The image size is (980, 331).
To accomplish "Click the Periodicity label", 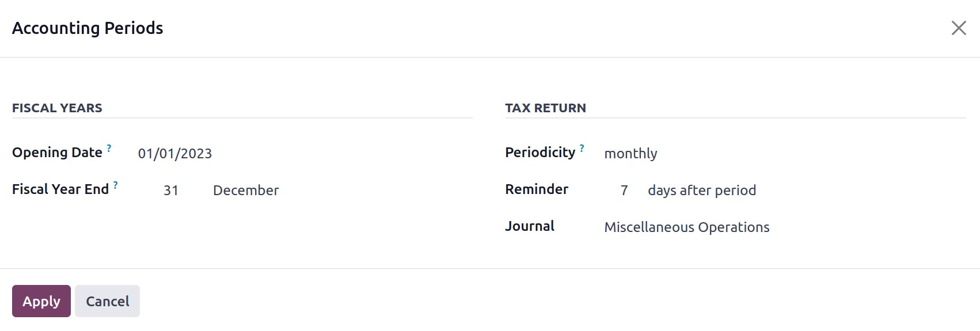I will [x=540, y=153].
